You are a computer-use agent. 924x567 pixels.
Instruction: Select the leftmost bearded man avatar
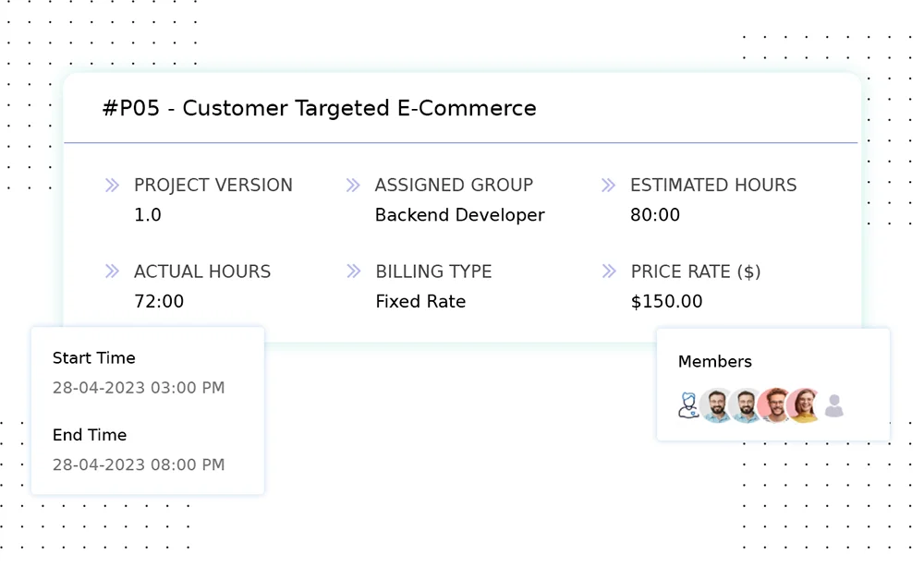[716, 405]
